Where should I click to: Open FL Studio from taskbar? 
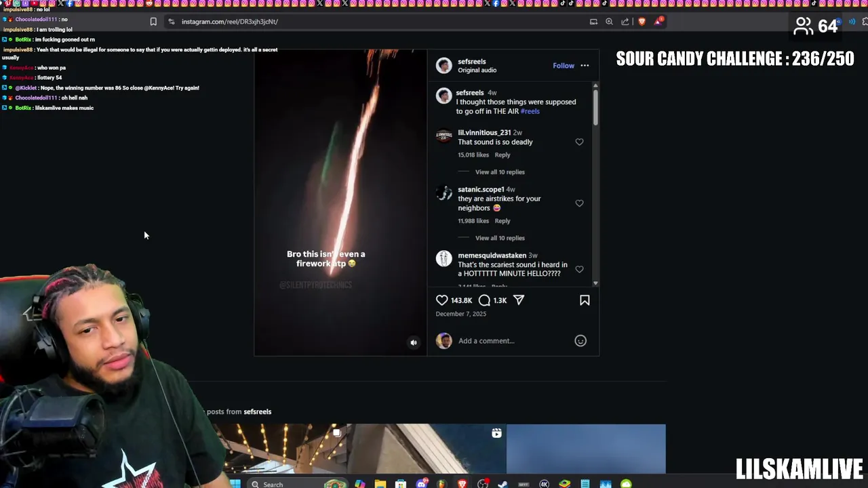[x=441, y=484]
